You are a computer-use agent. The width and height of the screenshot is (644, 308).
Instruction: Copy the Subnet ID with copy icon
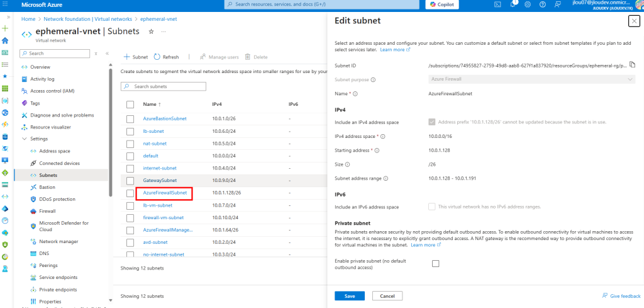click(633, 65)
